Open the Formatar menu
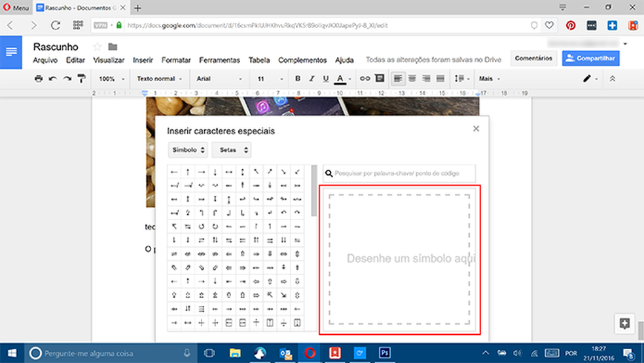The height and width of the screenshot is (363, 644). (x=176, y=60)
